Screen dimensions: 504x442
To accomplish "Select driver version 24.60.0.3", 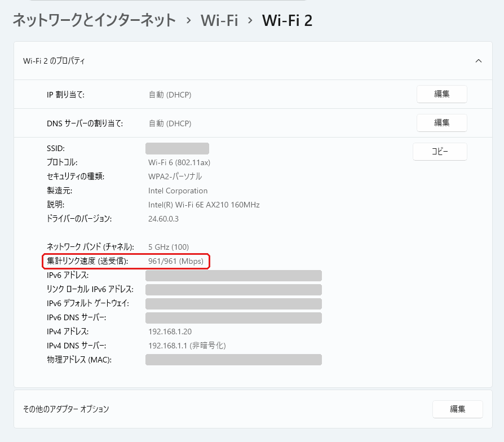I will tap(163, 219).
